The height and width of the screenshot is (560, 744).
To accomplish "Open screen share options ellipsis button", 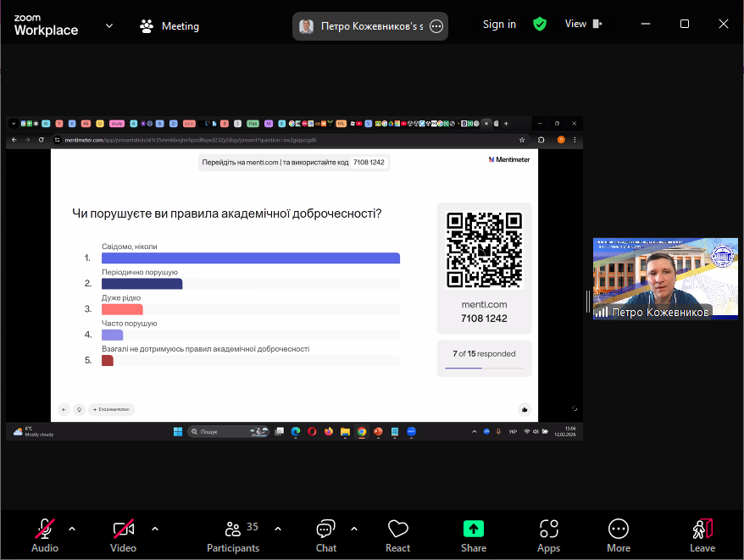I will pos(436,26).
